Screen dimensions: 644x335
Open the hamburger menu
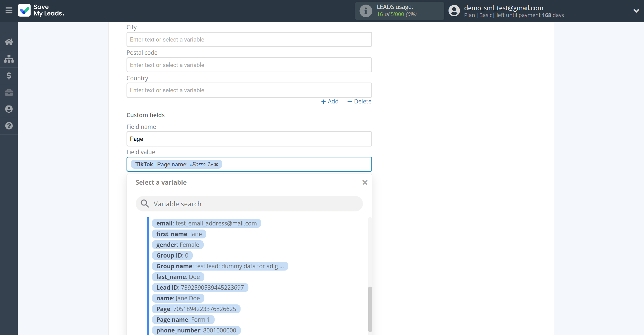[x=9, y=10]
